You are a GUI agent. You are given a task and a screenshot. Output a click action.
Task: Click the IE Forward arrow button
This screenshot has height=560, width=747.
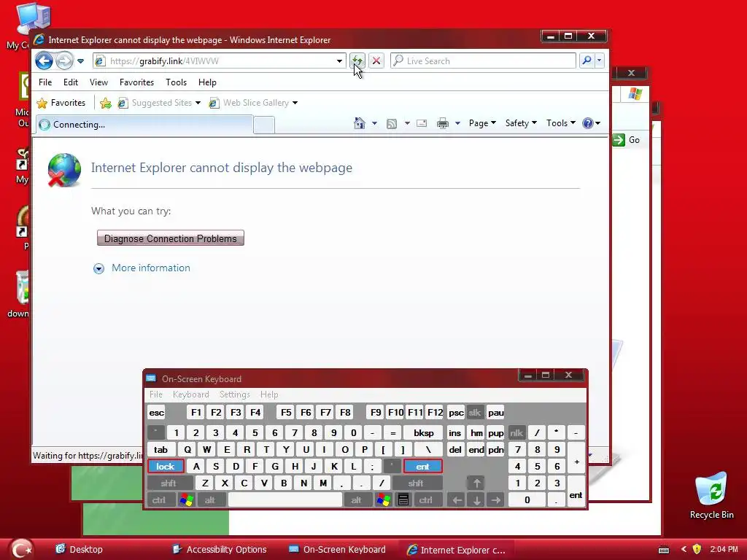pos(64,61)
